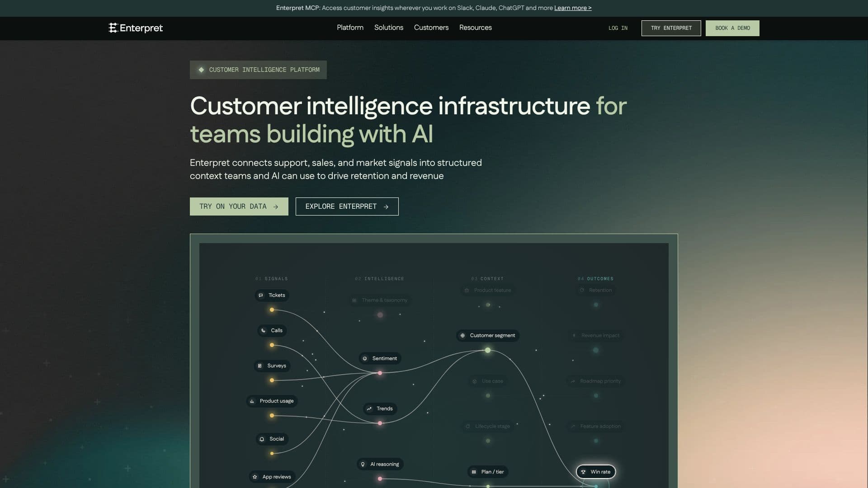Viewport: 868px width, 488px height.
Task: Select the Calls signal node label
Action: coord(272,331)
